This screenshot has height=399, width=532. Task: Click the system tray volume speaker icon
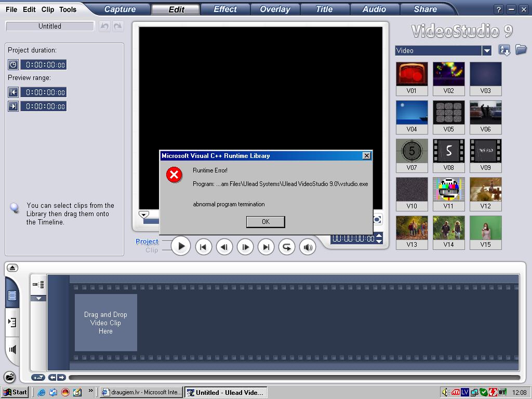pyautogui.click(x=445, y=393)
